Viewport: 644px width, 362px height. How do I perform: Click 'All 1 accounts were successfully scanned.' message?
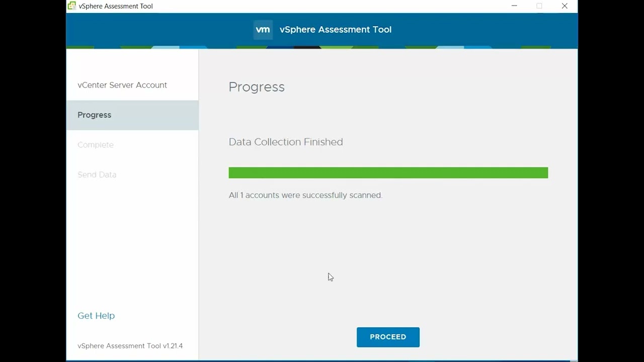point(305,195)
